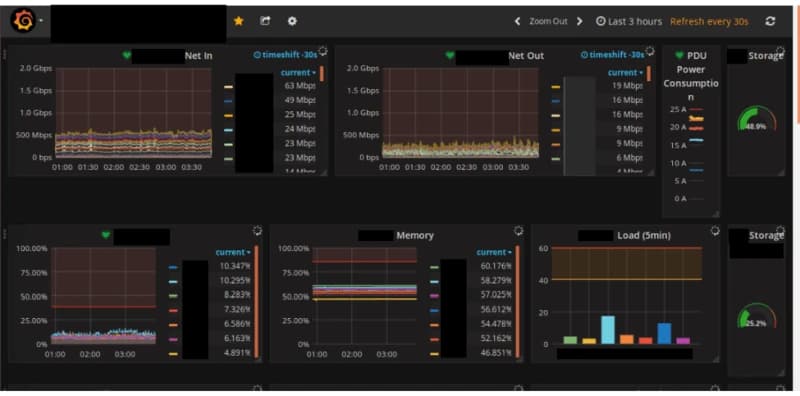Sort Memory legend by current column
Screen dimensions: 800x396
pyautogui.click(x=493, y=252)
